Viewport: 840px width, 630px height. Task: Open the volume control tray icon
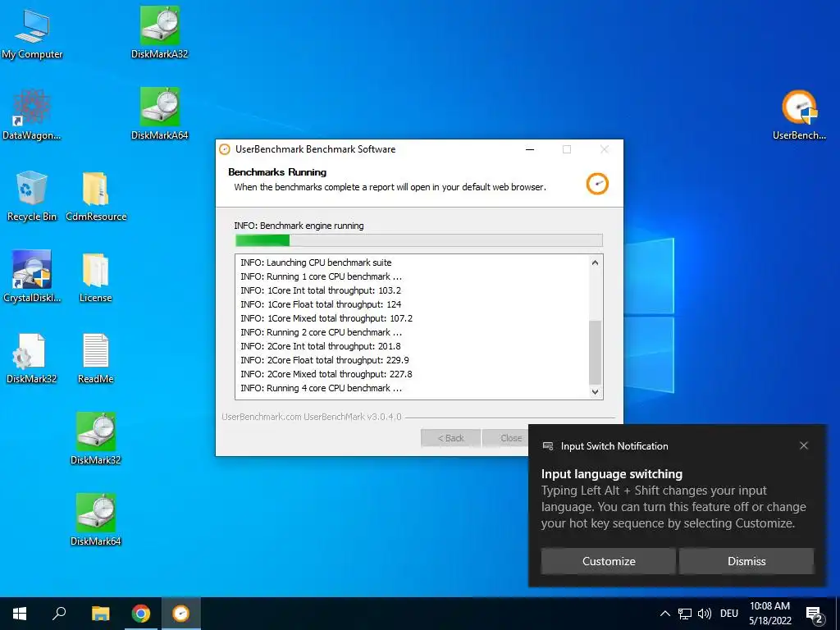(705, 614)
